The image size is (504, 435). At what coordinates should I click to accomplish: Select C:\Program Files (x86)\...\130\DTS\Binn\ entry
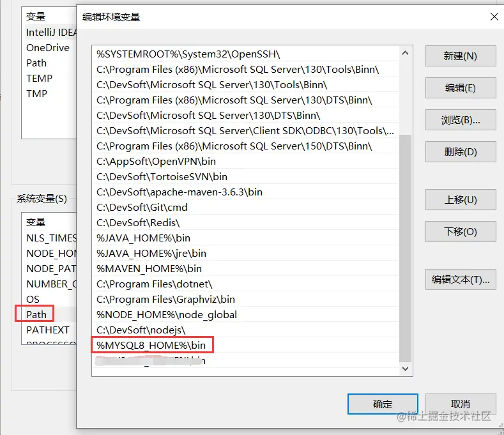pyautogui.click(x=245, y=100)
